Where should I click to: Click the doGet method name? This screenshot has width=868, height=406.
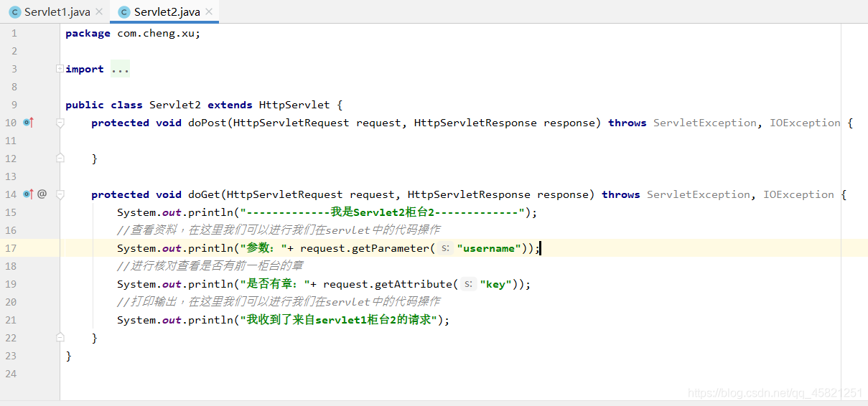[204, 194]
